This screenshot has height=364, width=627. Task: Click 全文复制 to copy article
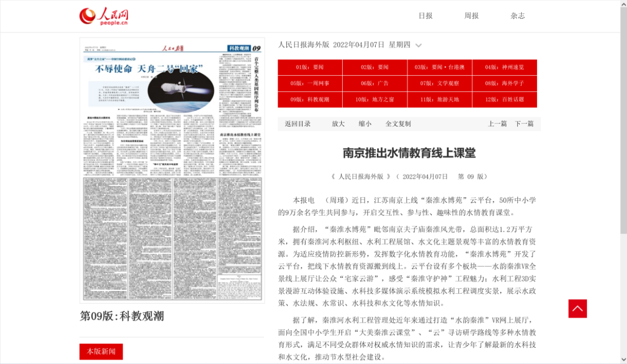398,124
